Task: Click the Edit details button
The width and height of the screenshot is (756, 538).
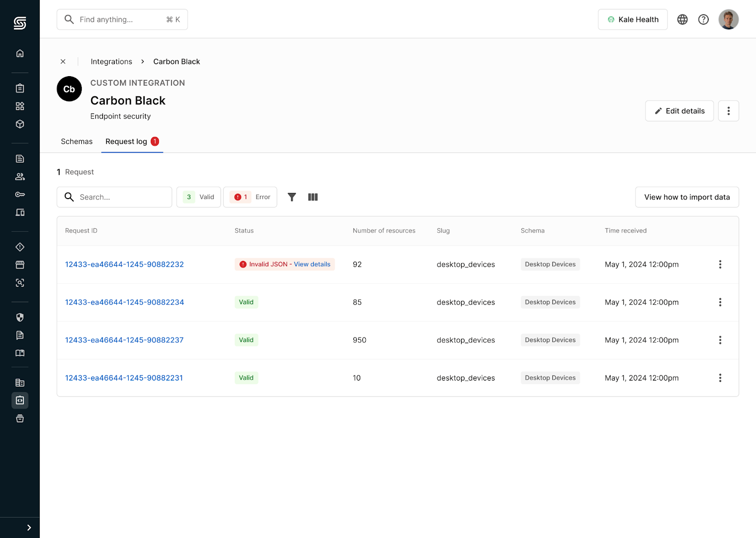Action: tap(679, 111)
